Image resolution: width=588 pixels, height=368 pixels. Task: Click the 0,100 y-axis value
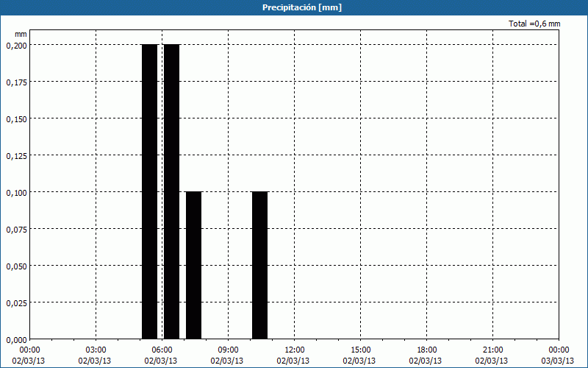click(x=17, y=193)
